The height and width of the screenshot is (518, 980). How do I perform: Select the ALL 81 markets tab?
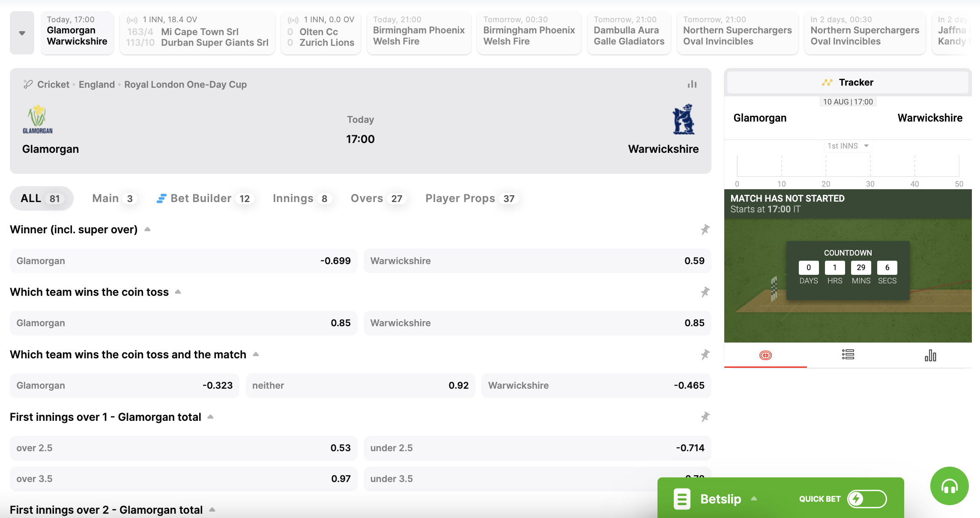42,199
